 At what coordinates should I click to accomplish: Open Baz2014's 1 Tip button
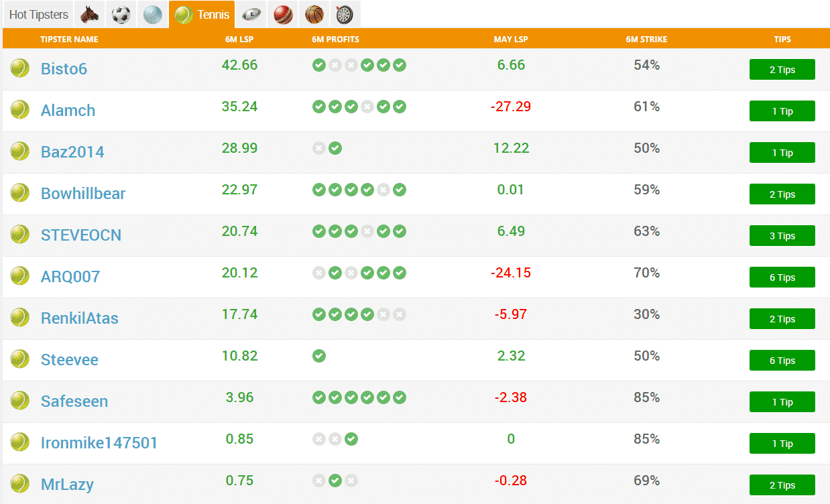click(782, 153)
